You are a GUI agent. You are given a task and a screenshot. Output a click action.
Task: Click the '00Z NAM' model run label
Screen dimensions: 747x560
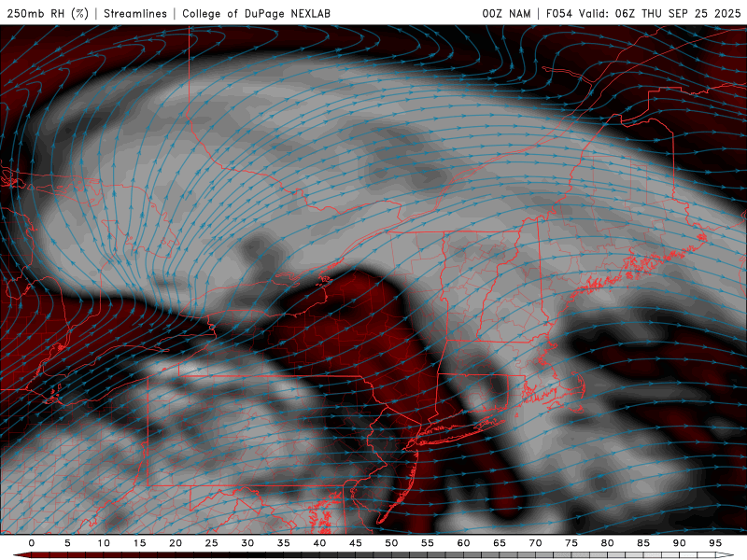[506, 13]
